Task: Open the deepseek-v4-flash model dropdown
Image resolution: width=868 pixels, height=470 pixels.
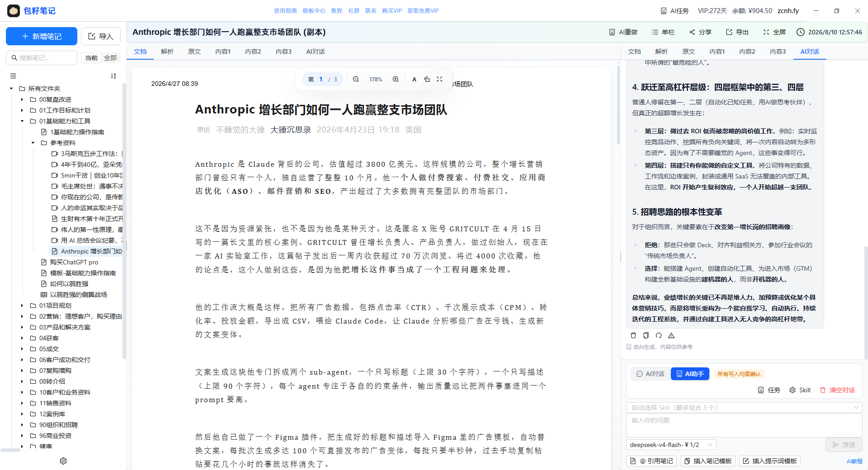Action: point(671,445)
